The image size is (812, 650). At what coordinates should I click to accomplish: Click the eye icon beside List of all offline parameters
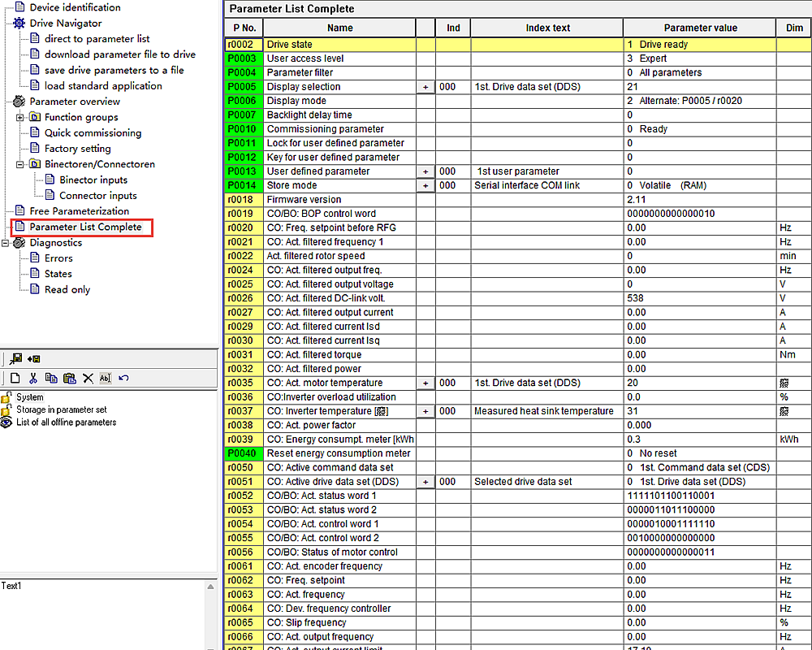6,422
